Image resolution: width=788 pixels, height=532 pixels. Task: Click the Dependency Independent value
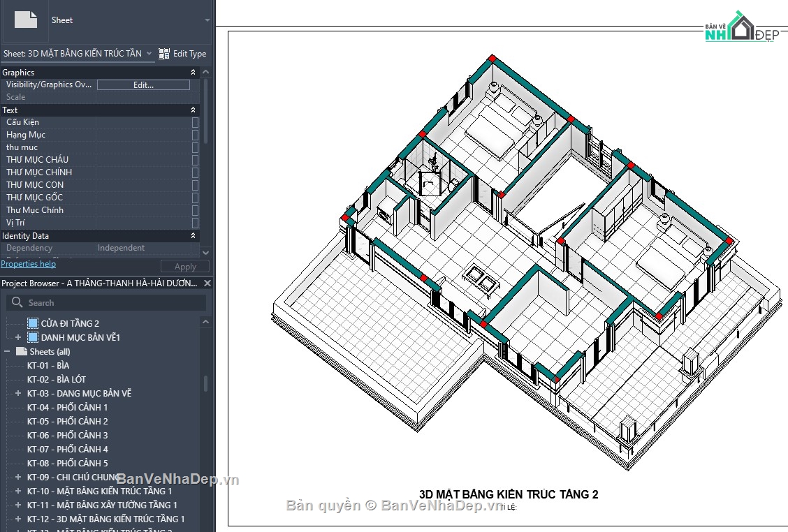tap(121, 248)
